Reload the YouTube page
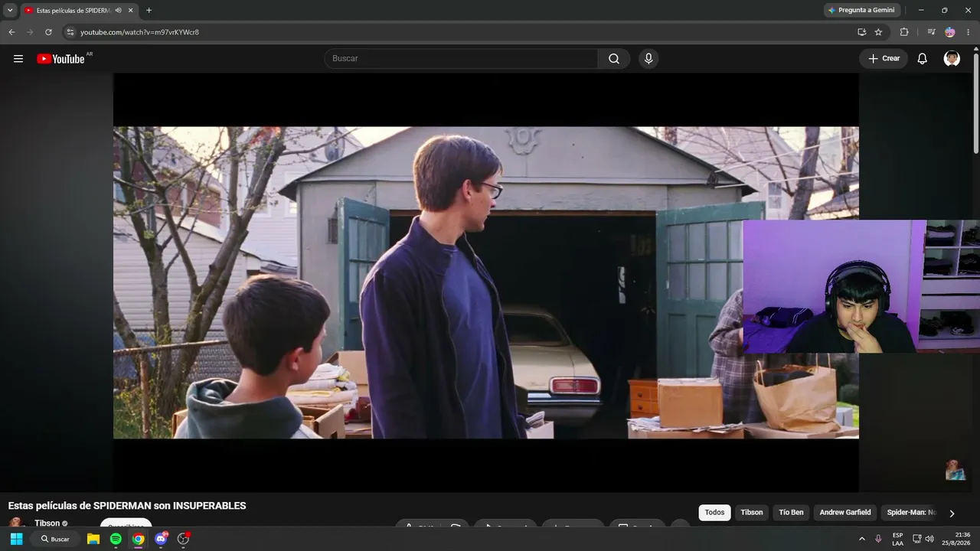The width and height of the screenshot is (980, 551). [48, 32]
